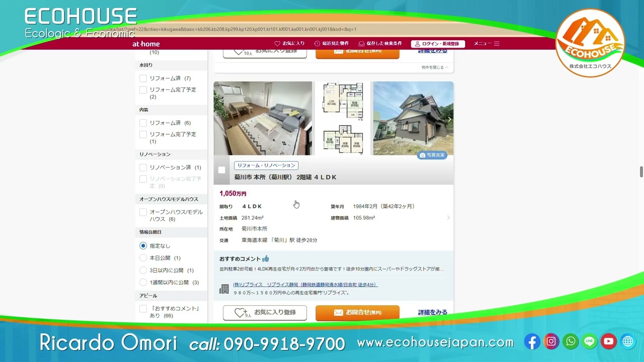Click the land area value 281.24m²
Screen dimensions: 644x362
tap(253, 218)
